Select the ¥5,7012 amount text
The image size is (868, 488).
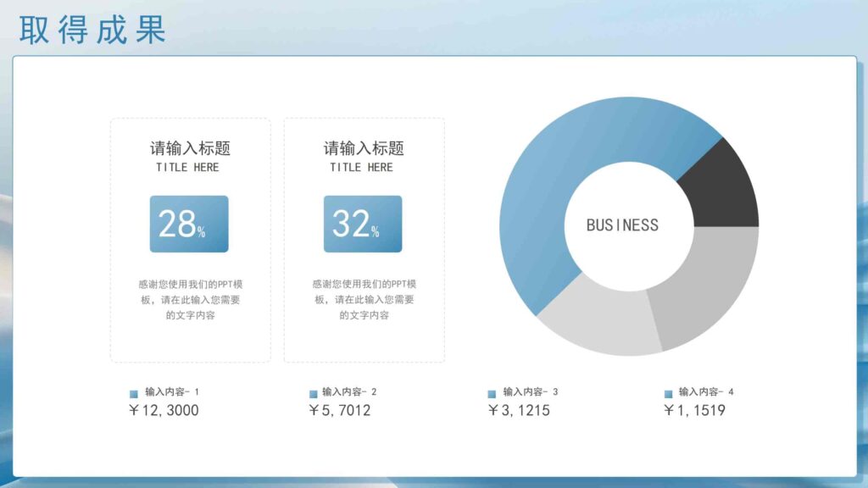pos(339,411)
